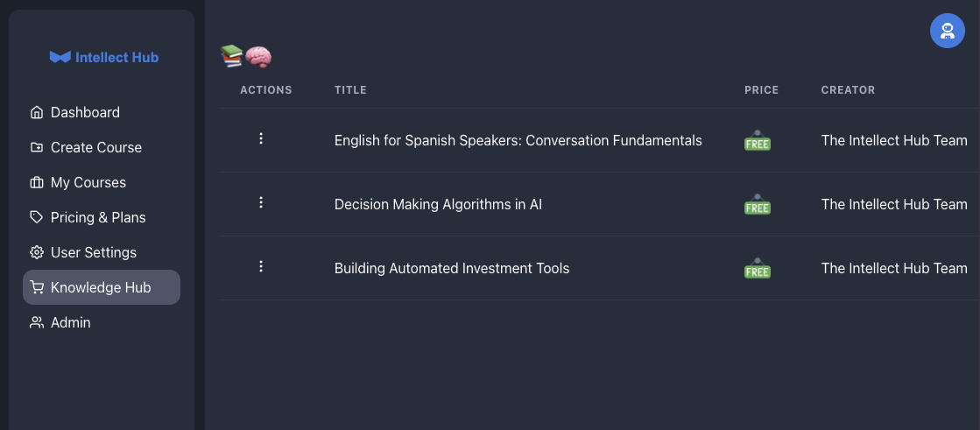Click the Pricing & Plans tag icon
Image resolution: width=980 pixels, height=430 pixels.
click(37, 217)
